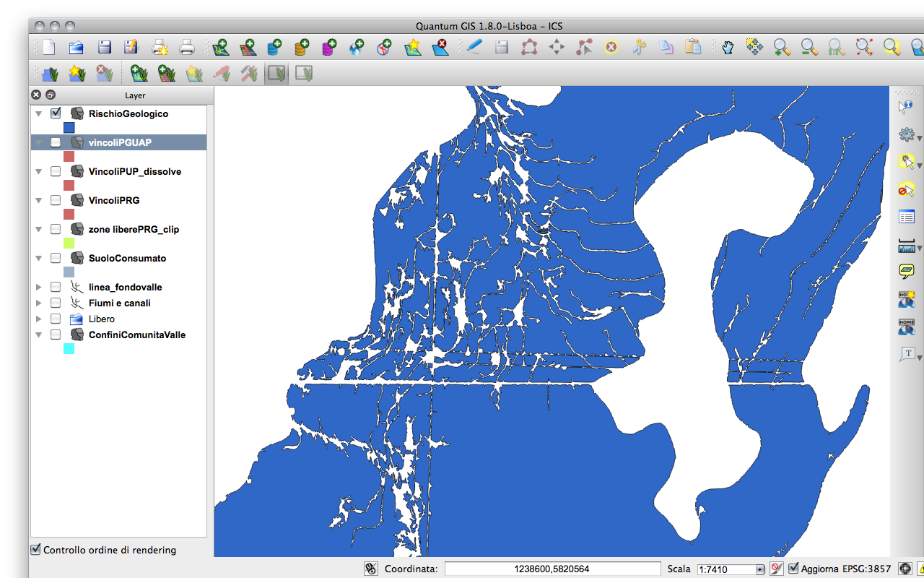The image size is (924, 578).
Task: Click the Toggle Extents icon near Coordinata
Action: click(x=371, y=569)
